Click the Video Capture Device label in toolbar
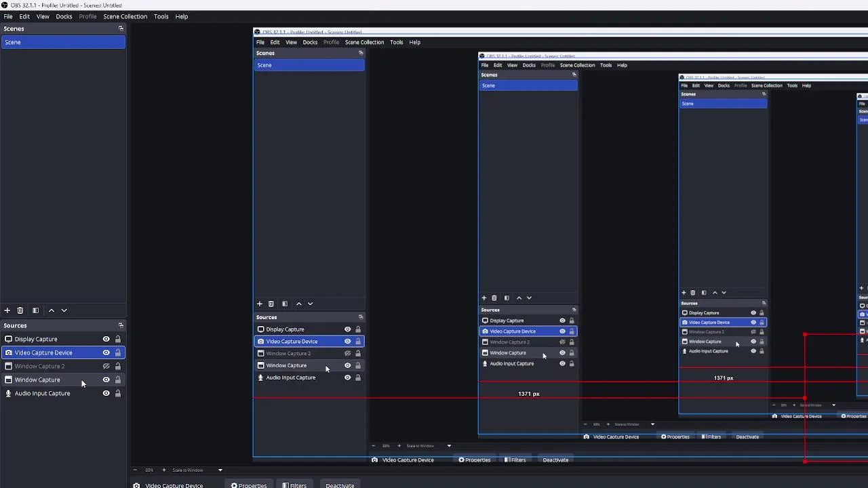Screen dimensions: 868x488 174,485
